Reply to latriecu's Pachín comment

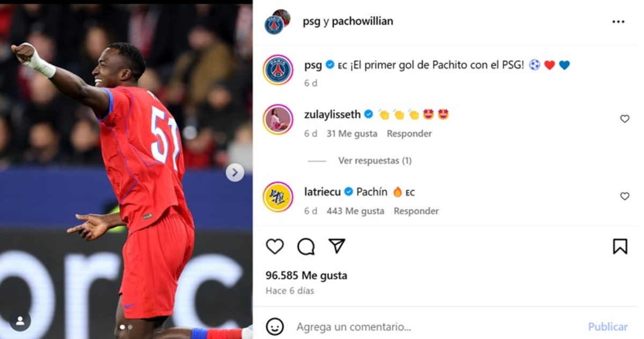[416, 211]
